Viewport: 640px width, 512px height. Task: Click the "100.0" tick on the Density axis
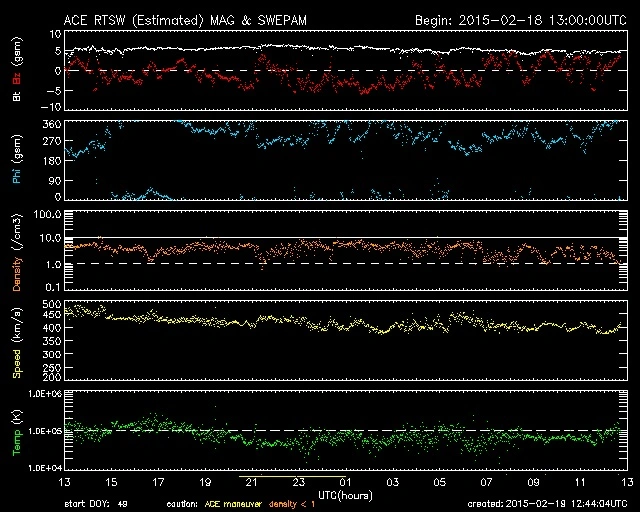(x=43, y=215)
